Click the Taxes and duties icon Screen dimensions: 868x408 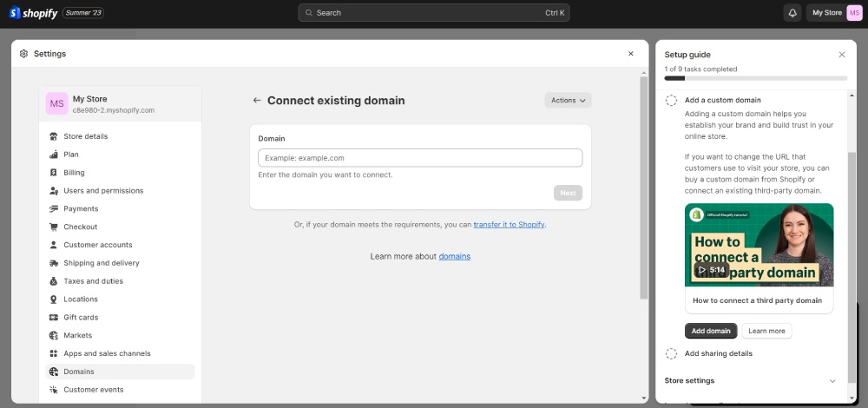coord(54,281)
